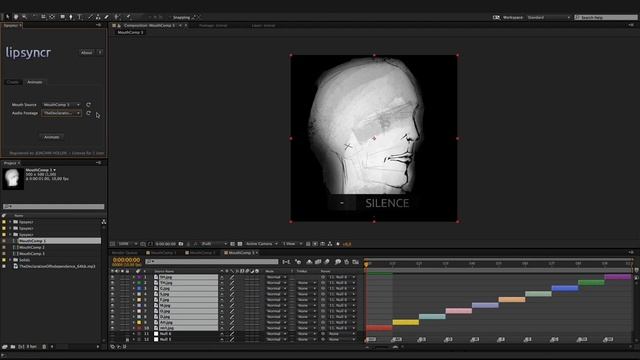The height and width of the screenshot is (360, 640).
Task: Open Workspace Standard dropdown
Action: 549,17
